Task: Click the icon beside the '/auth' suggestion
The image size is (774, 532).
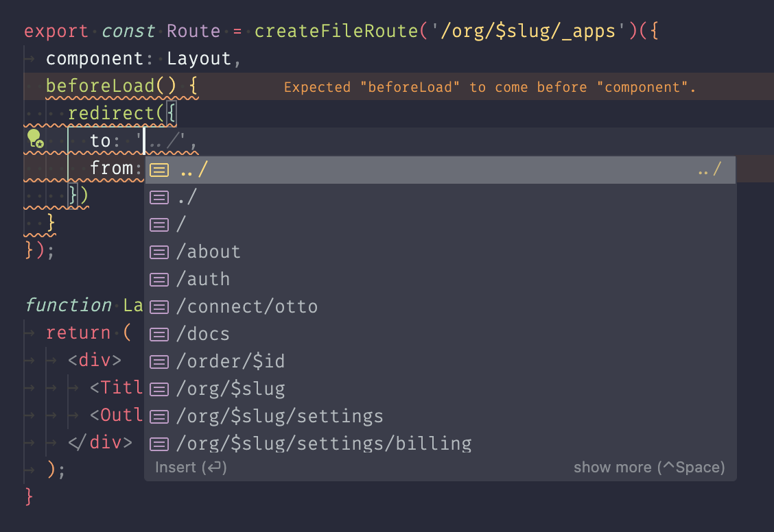Action: pyautogui.click(x=159, y=280)
